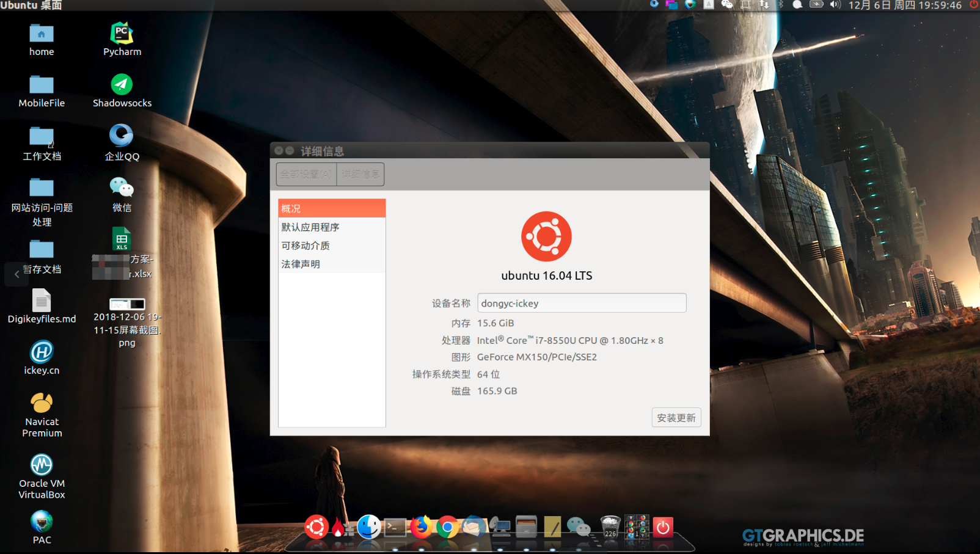Click the red power button in dock
The width and height of the screenshot is (980, 554).
click(x=663, y=527)
